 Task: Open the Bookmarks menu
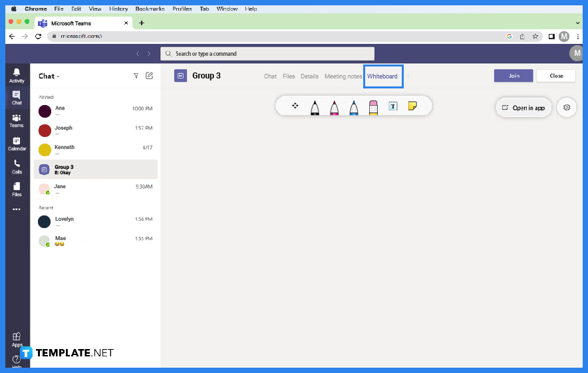click(x=150, y=9)
